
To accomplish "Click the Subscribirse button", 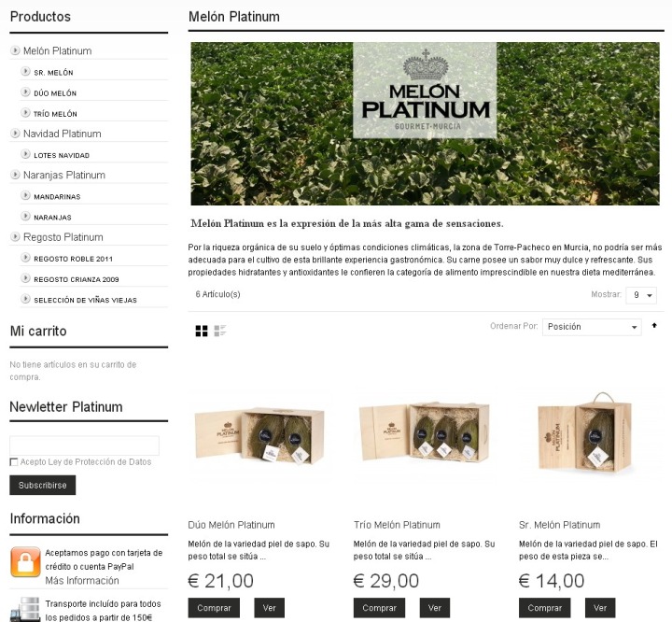I will (42, 485).
